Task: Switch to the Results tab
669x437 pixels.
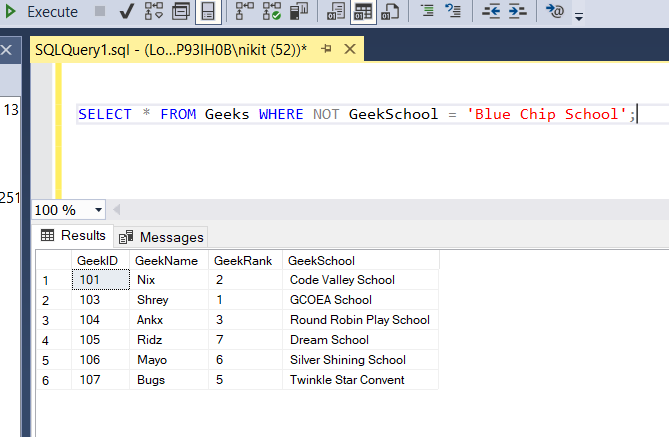Action: tap(73, 236)
